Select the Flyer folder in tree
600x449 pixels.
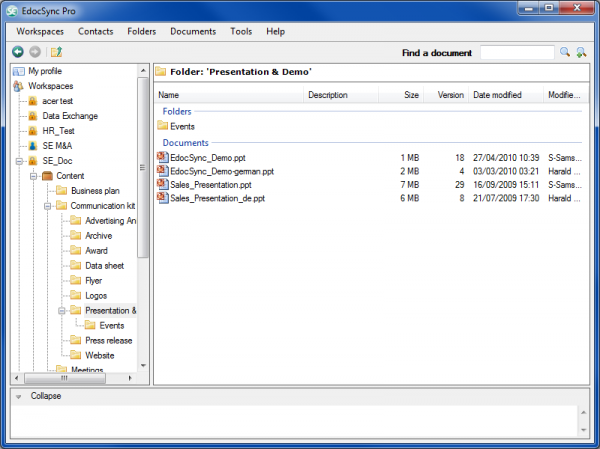click(x=93, y=281)
